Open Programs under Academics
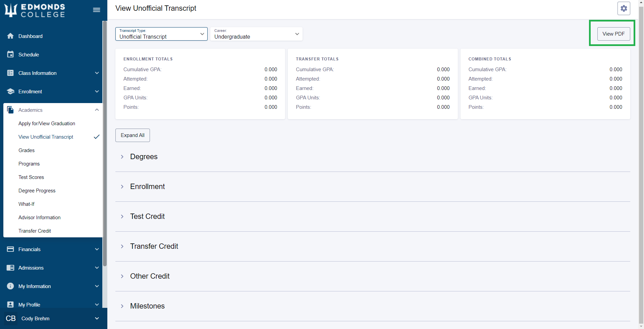Screen dimensions: 644x329 coord(29,164)
